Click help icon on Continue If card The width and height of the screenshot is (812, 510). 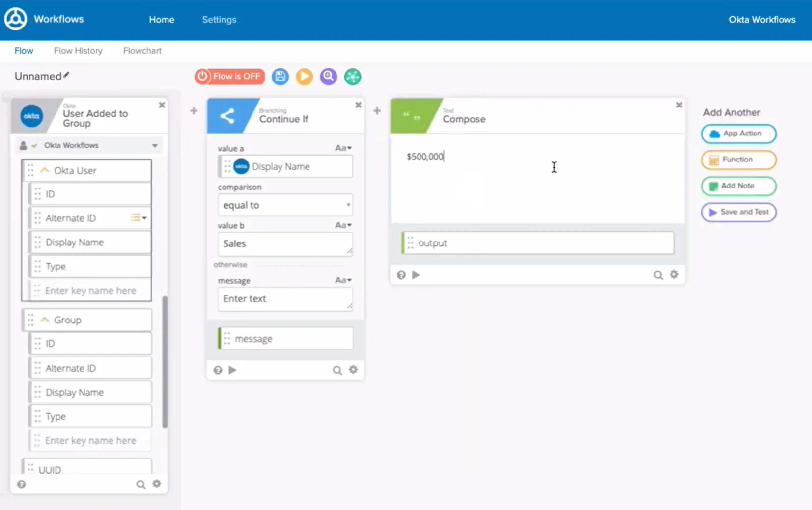(218, 370)
